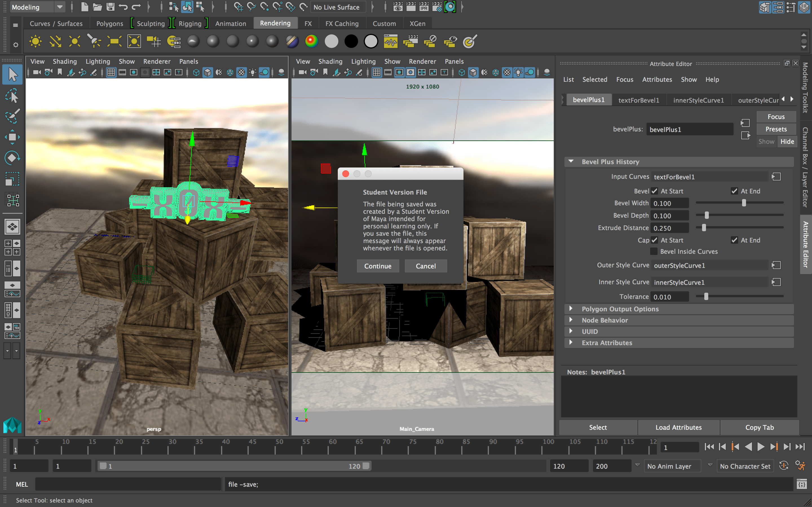Open the textForBevel1 attribute tab
Image resolution: width=812 pixels, height=507 pixels.
[x=638, y=100]
